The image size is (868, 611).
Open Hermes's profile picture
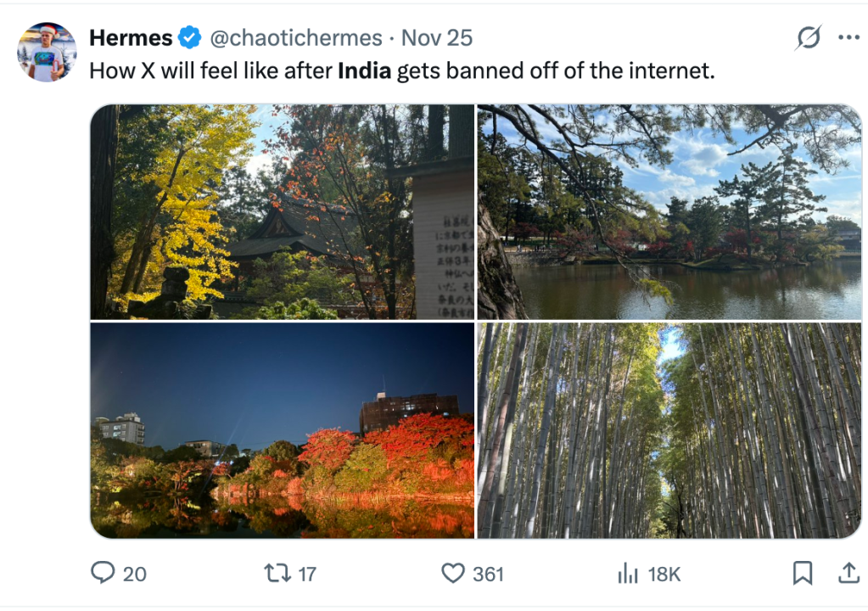pyautogui.click(x=47, y=52)
